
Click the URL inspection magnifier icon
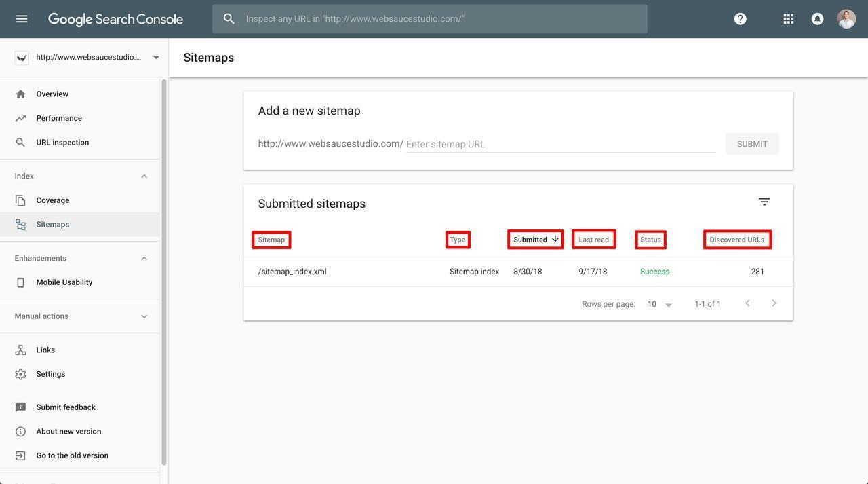[x=20, y=143]
